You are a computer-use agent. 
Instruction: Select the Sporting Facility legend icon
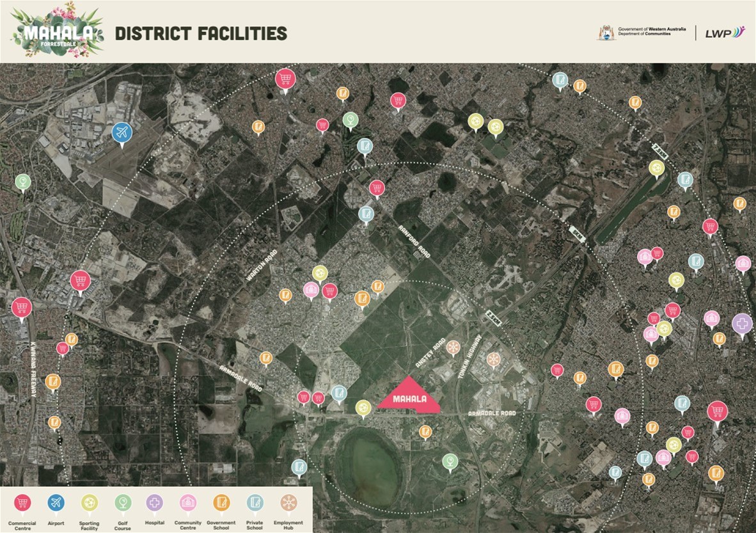coord(90,503)
